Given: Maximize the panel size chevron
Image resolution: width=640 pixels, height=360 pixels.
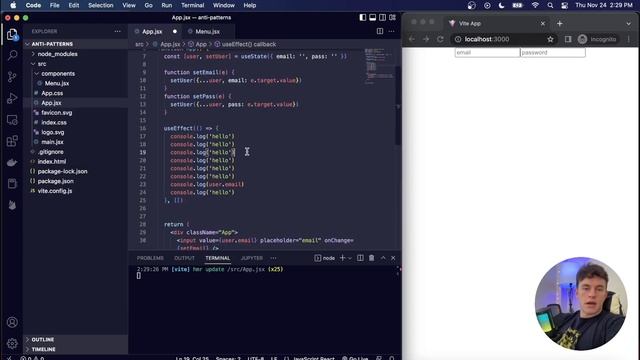Looking at the screenshot, I should pos(383,258).
